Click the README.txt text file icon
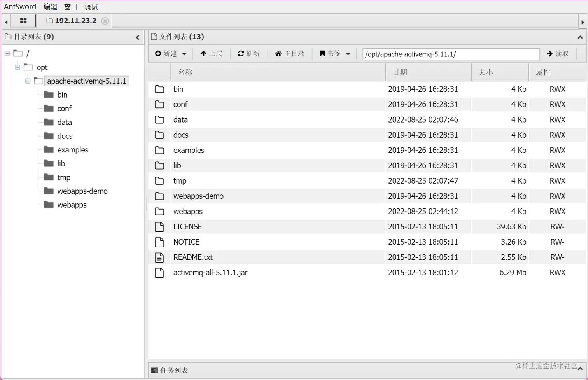 159,257
